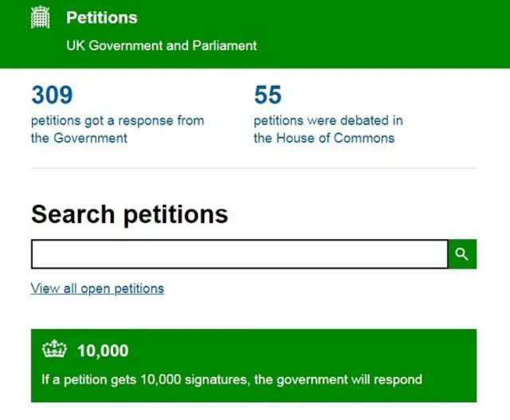Click the divider line below the statistics
510x420 pixels.
[253, 168]
